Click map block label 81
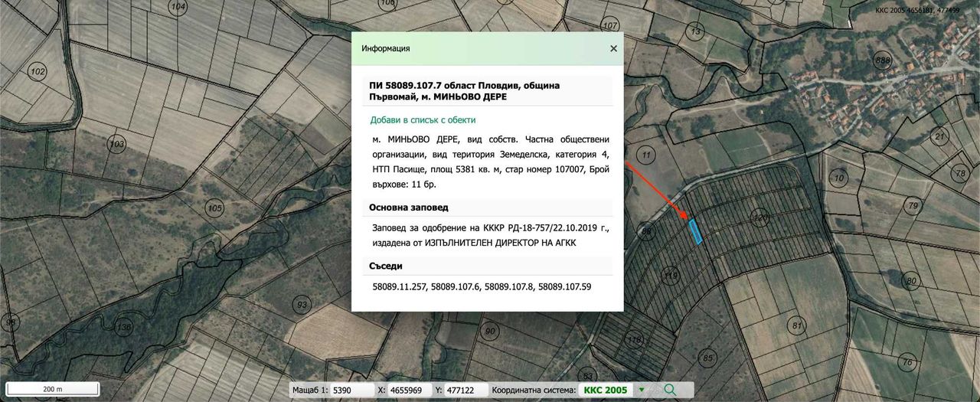980x402 pixels. point(796,326)
